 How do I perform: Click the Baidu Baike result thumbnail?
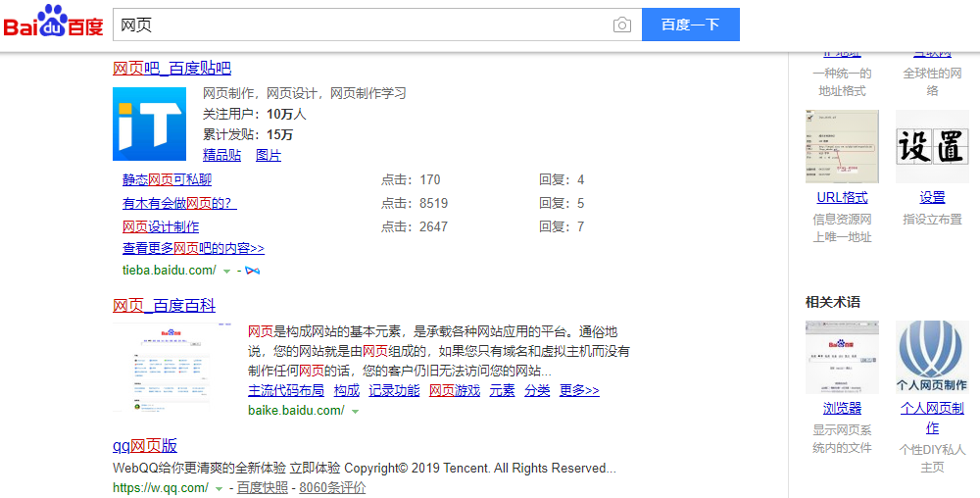coord(171,368)
